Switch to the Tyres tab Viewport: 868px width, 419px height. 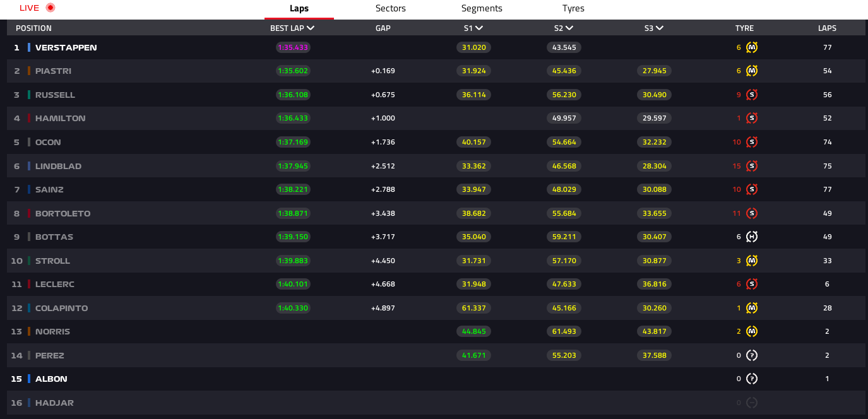573,9
